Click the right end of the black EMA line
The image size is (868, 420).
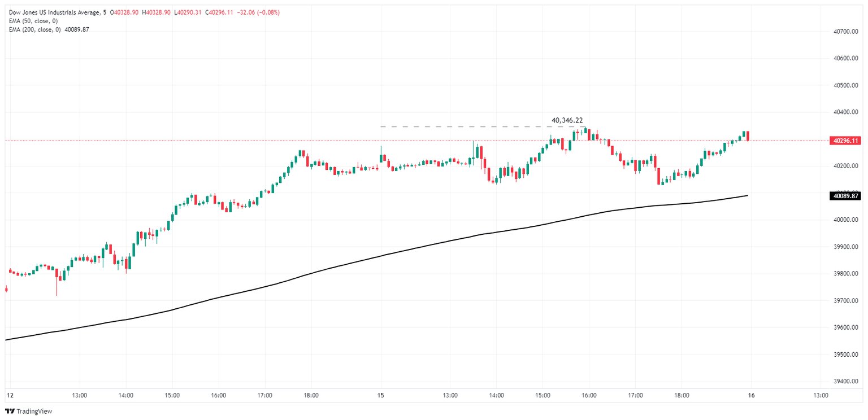[747, 196]
